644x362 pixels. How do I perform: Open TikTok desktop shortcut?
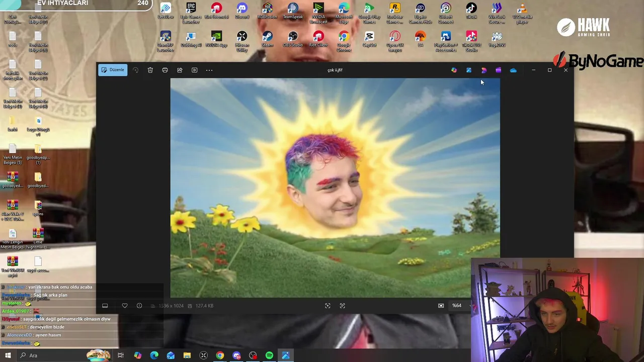(x=471, y=11)
